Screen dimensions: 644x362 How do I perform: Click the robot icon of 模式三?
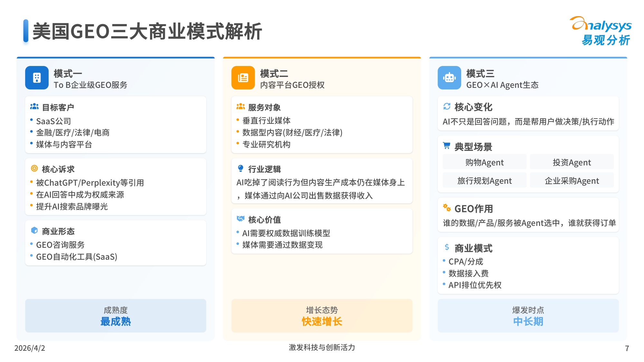click(x=449, y=78)
